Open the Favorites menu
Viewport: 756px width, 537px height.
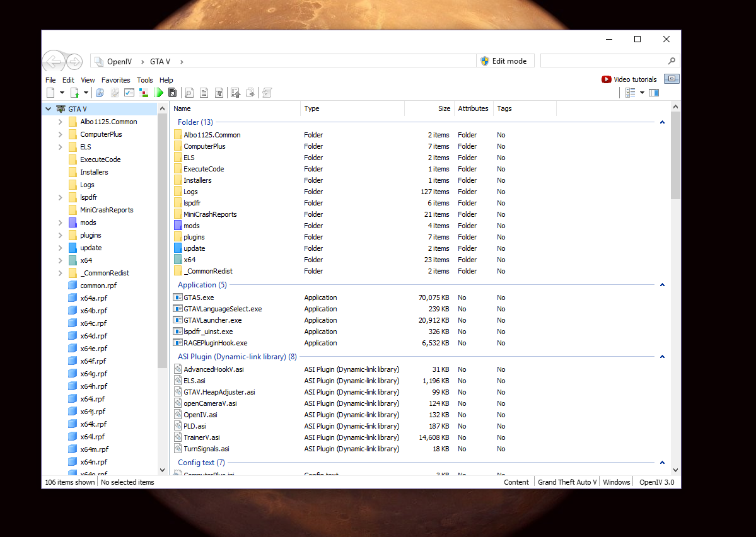click(x=115, y=80)
